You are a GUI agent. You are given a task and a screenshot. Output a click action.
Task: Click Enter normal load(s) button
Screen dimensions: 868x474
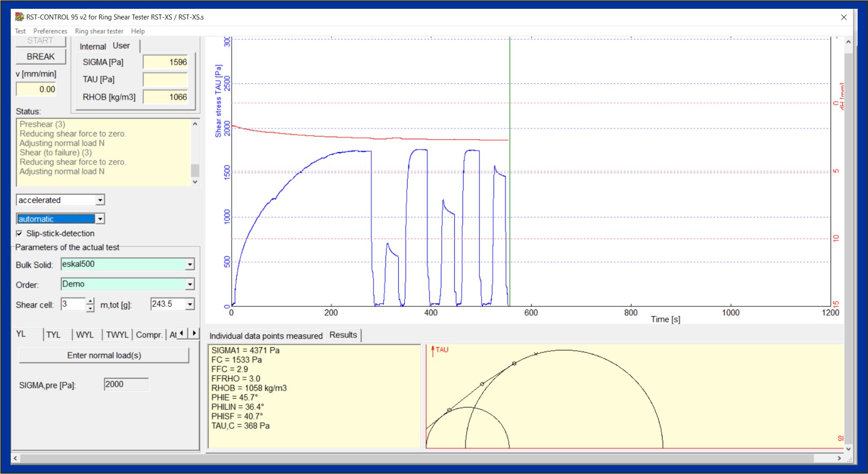click(x=104, y=355)
